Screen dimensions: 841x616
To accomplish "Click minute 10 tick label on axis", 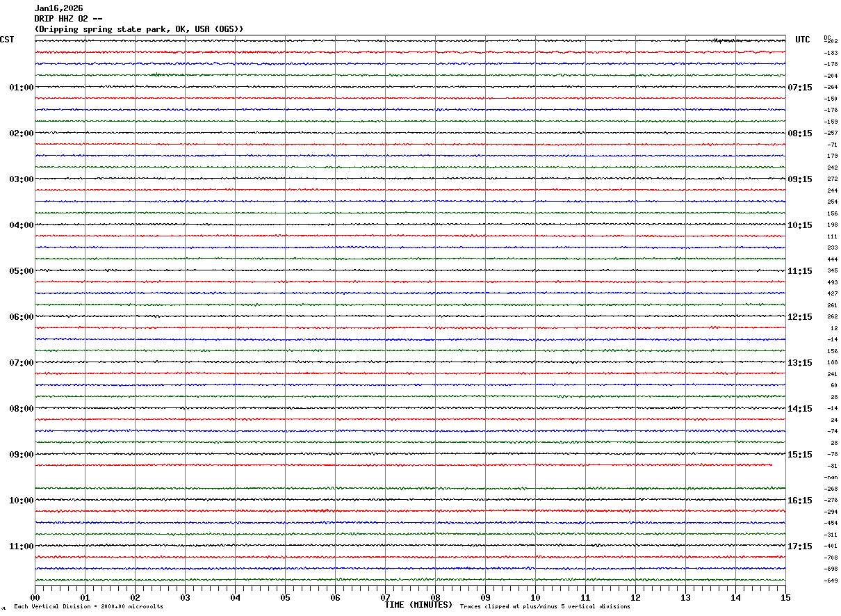I will pos(535,598).
